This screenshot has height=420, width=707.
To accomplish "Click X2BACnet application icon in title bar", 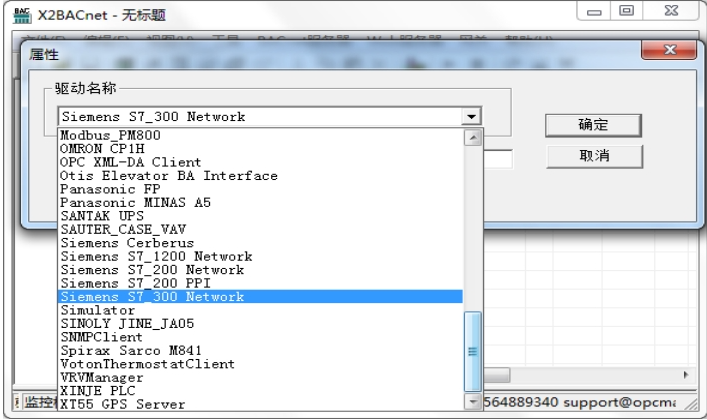I will point(22,15).
